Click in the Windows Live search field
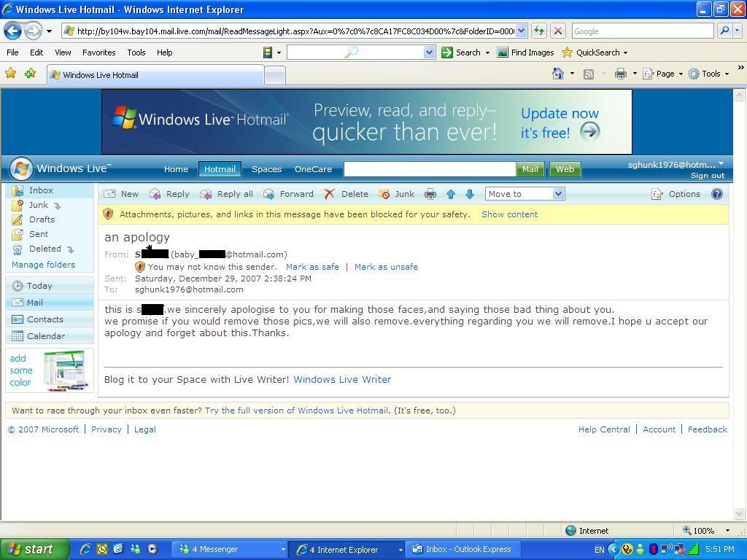Screen dimensions: 747x560 coord(430,169)
